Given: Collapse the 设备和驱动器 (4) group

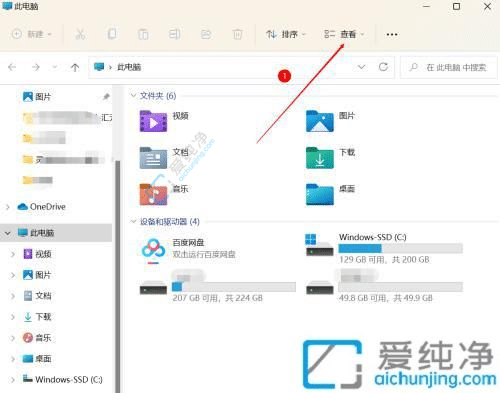Looking at the screenshot, I should click(133, 221).
